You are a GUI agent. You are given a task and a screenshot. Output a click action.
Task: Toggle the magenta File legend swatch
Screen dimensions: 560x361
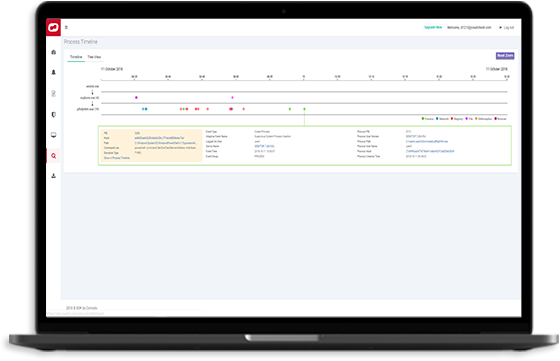click(x=467, y=119)
